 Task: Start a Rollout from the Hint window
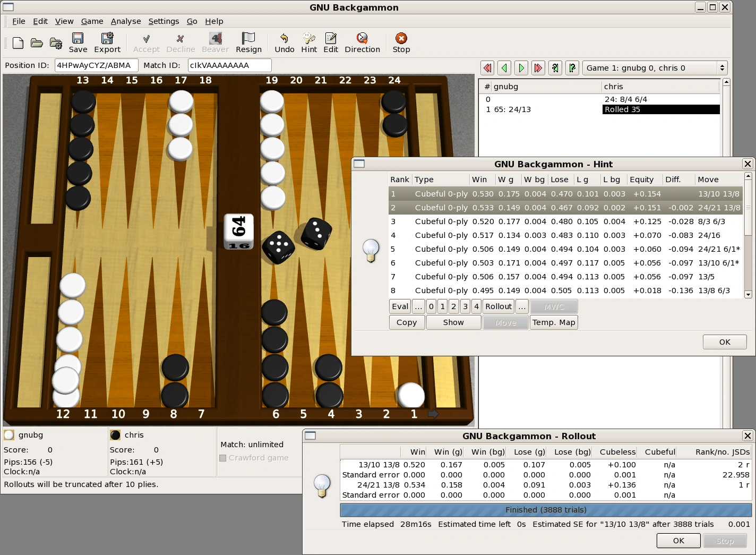[498, 306]
